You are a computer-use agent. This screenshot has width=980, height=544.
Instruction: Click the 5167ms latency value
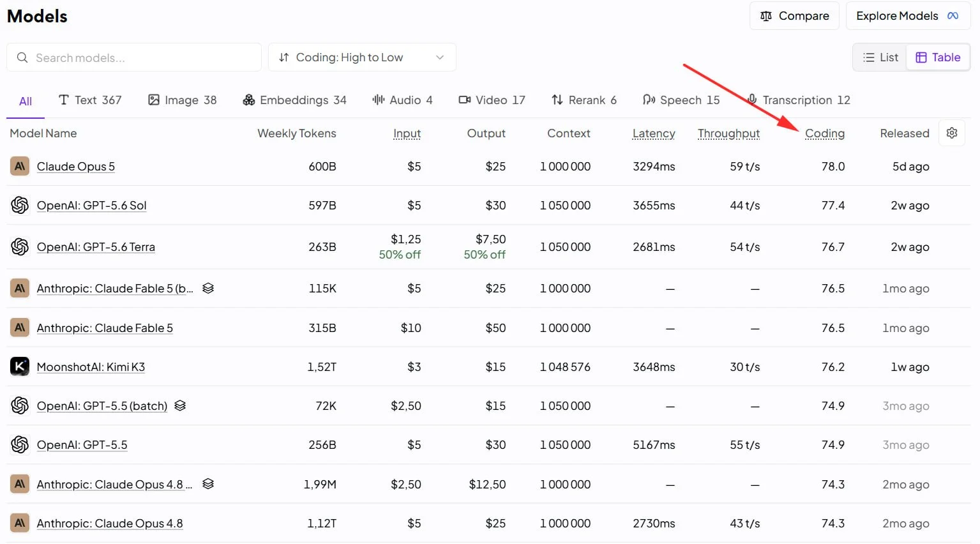654,445
